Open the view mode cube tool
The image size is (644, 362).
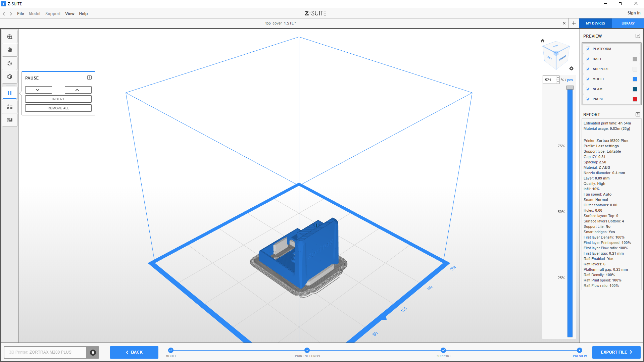point(10,77)
